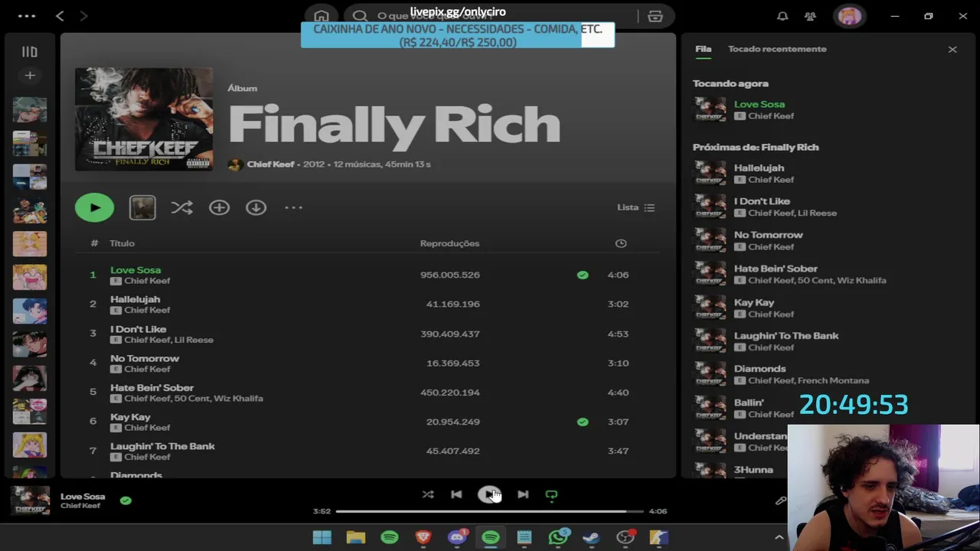Toggle the saved checkmark in the now playing bar
The height and width of the screenshot is (551, 980).
click(126, 500)
